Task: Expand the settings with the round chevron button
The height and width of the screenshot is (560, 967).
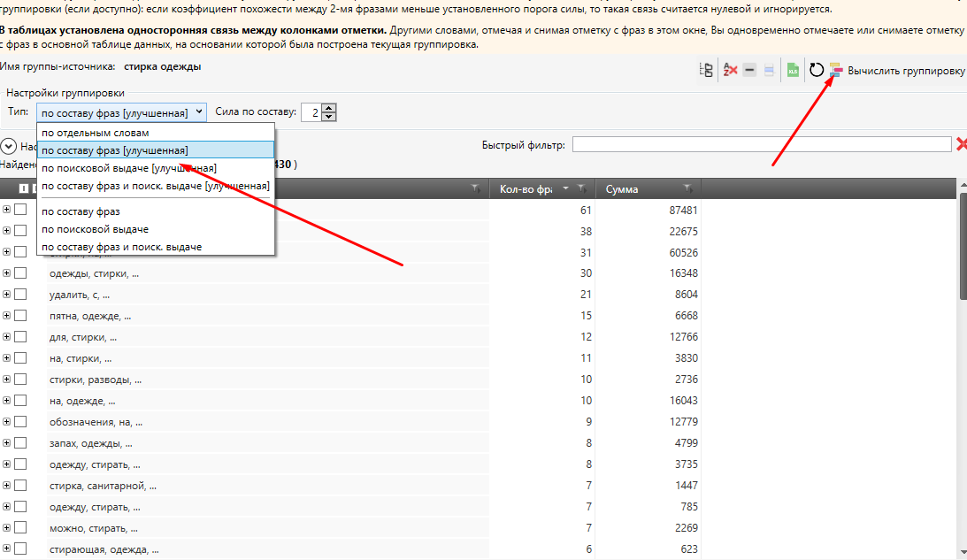Action: [9, 146]
